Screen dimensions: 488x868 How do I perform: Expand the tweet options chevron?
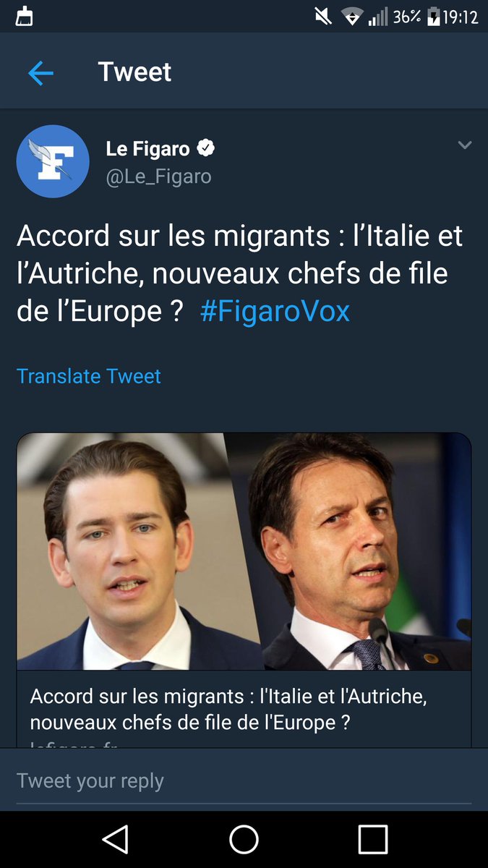pyautogui.click(x=465, y=145)
